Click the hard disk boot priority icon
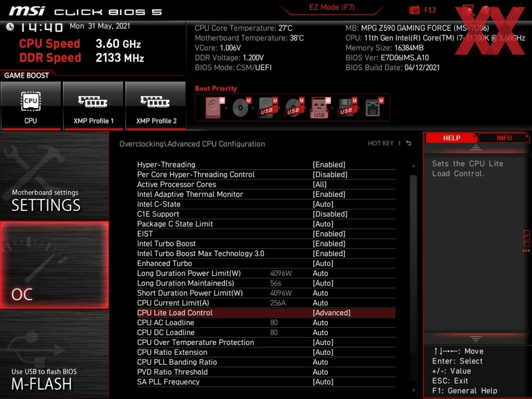This screenshot has width=532, height=399. 214,108
